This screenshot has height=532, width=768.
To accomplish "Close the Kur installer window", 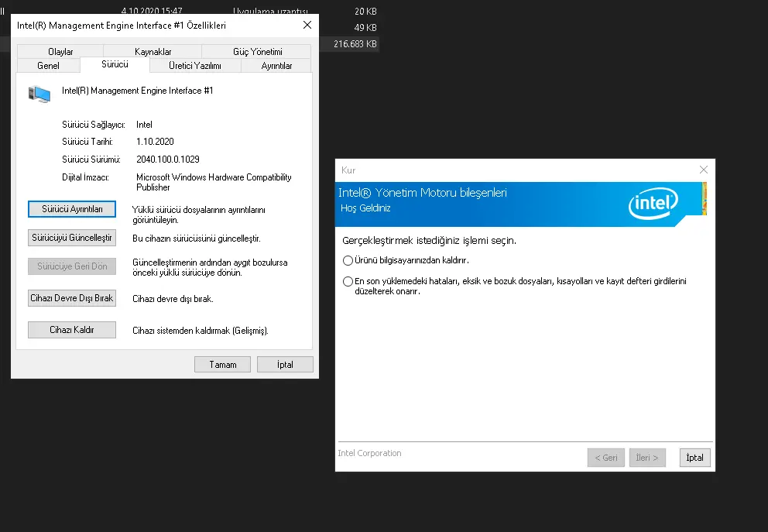I will (x=703, y=170).
